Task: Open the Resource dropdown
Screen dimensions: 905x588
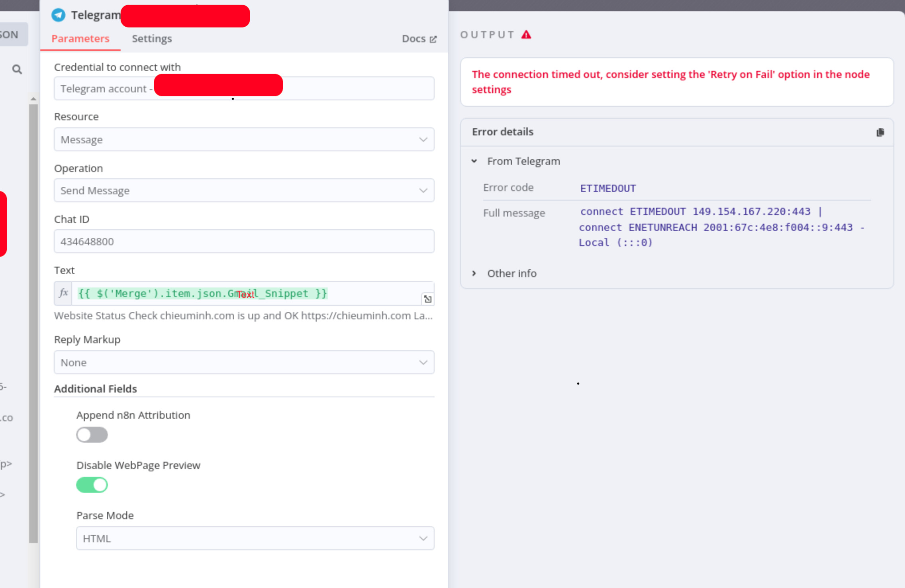Action: 244,139
